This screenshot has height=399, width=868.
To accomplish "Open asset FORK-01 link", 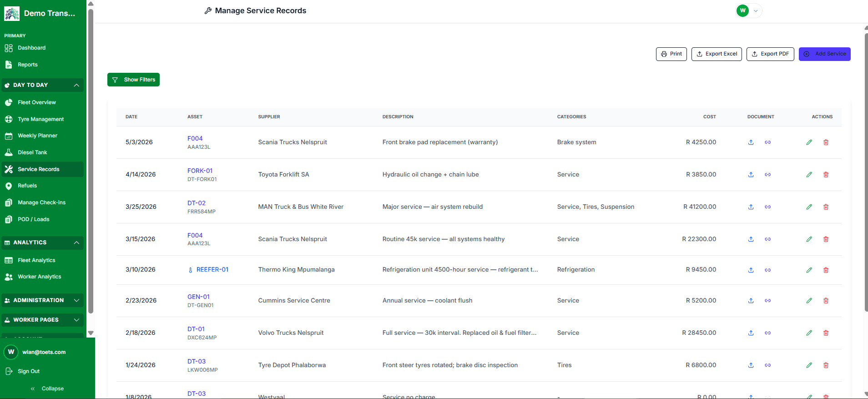I will click(200, 171).
